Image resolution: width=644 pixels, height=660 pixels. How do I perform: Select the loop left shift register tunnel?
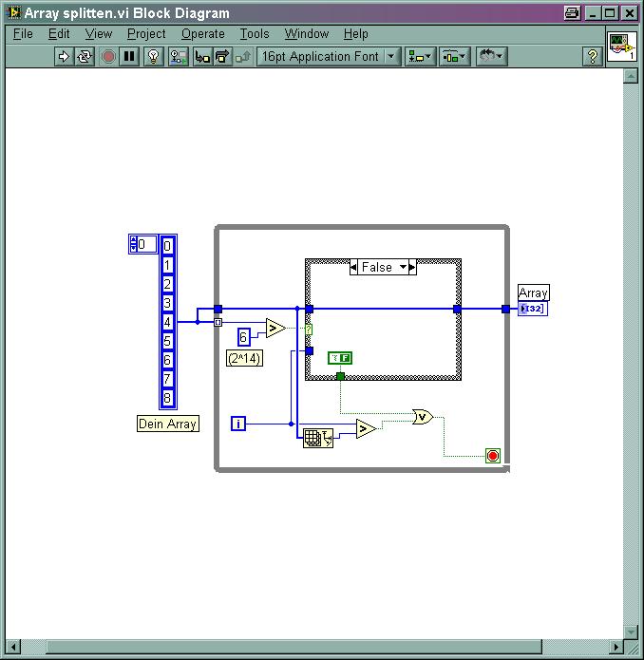pos(218,309)
